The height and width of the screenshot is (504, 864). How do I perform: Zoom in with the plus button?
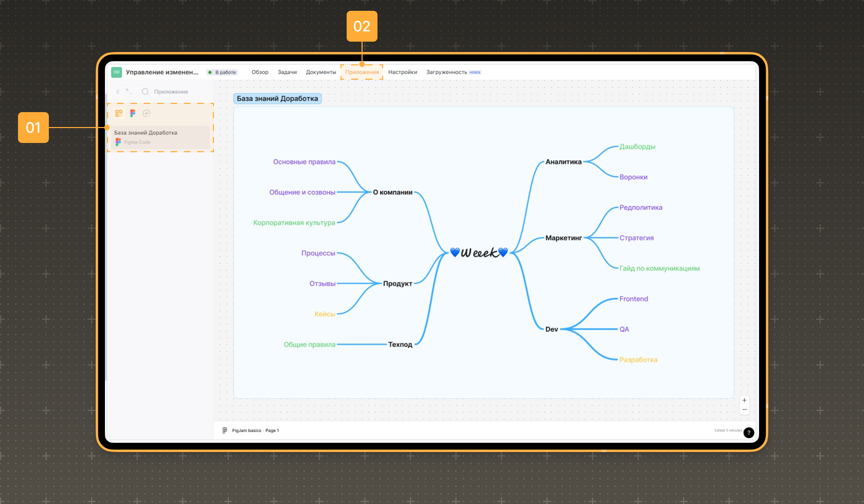click(x=744, y=400)
